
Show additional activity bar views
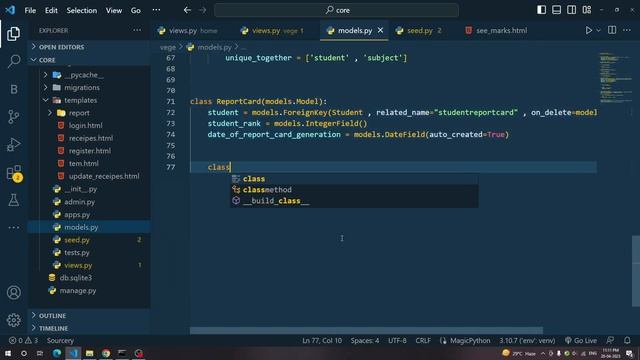(13, 227)
